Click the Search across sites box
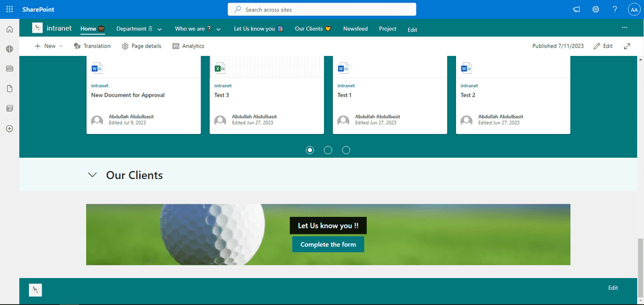Viewport: 644px width, 305px height. point(322,9)
